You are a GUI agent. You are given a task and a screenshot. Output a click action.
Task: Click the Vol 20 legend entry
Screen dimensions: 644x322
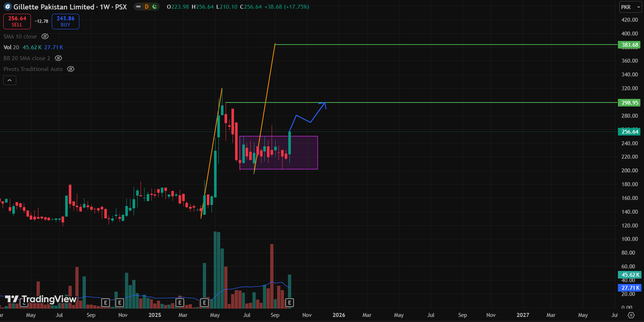click(11, 47)
